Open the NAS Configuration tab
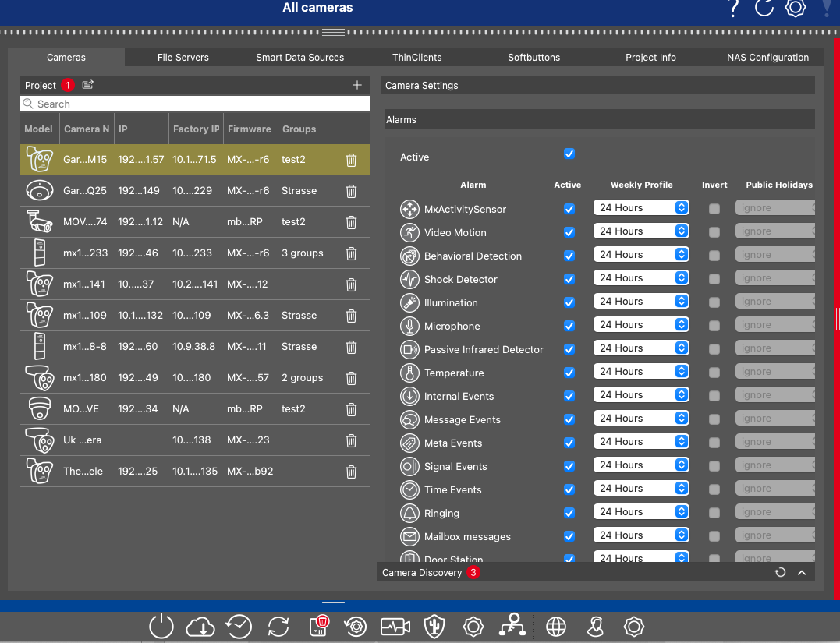840x643 pixels. 767,58
